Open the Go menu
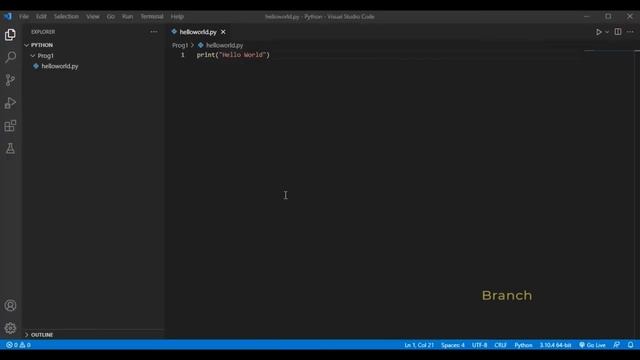 click(111, 17)
